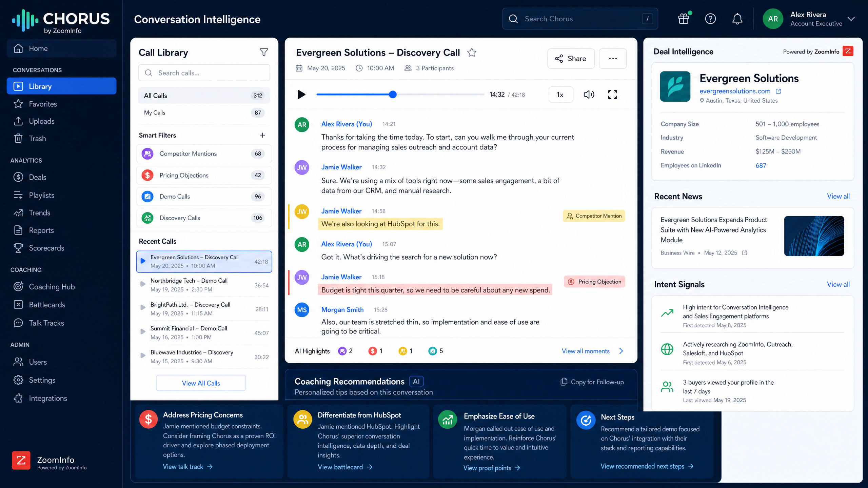Viewport: 868px width, 488px height.
Task: Open the Business Wire article external link icon
Action: [x=745, y=253]
